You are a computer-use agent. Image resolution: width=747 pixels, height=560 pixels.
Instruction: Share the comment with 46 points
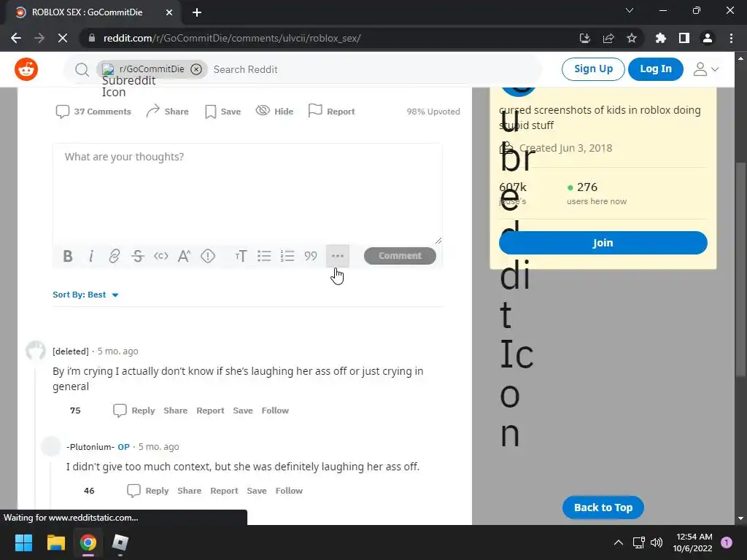pyautogui.click(x=189, y=491)
